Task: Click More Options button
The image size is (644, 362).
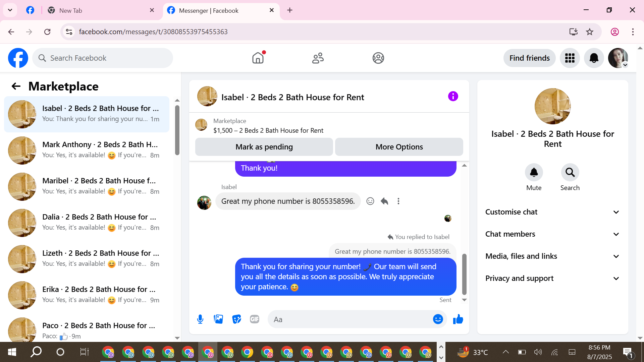Action: pos(399,147)
